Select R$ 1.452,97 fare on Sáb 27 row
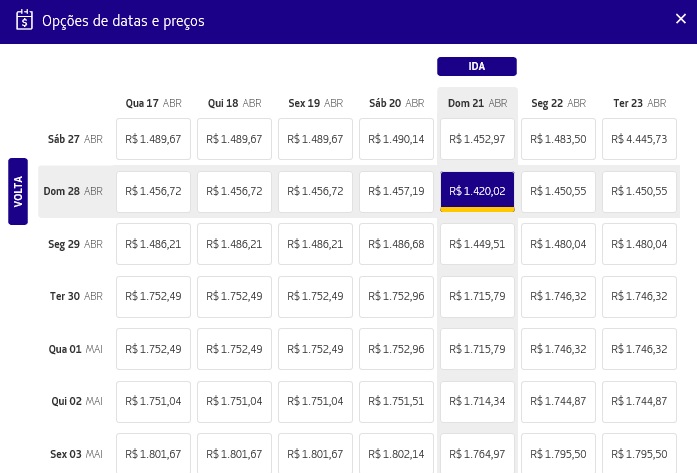 point(477,139)
